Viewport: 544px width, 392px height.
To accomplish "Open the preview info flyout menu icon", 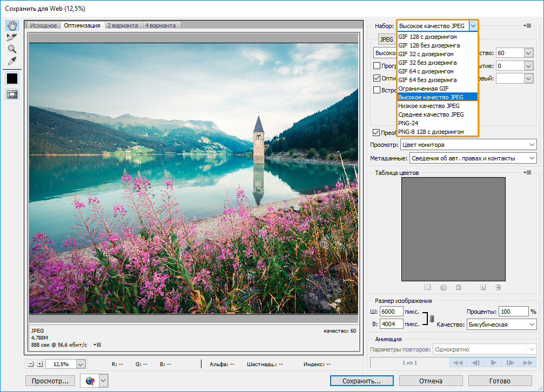I will click(x=97, y=345).
